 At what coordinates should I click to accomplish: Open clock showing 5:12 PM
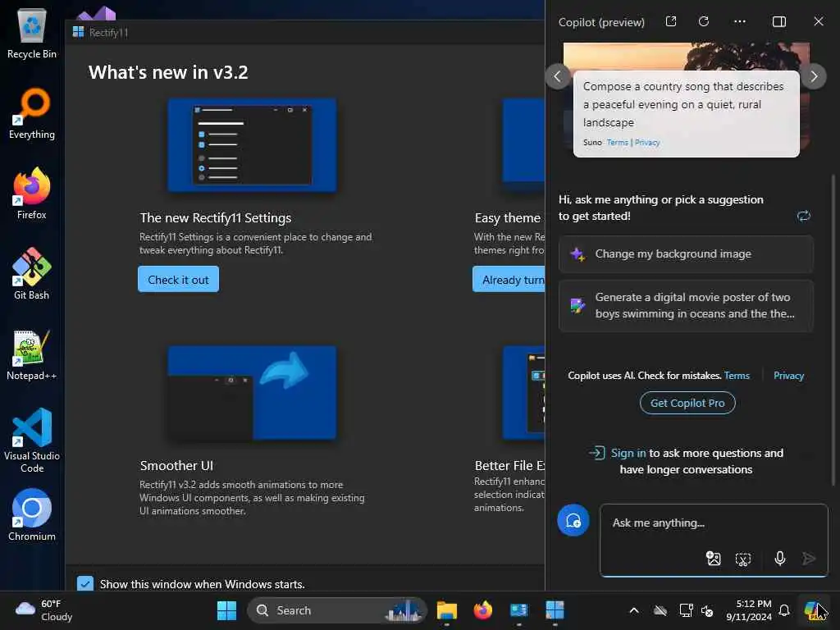click(x=748, y=610)
